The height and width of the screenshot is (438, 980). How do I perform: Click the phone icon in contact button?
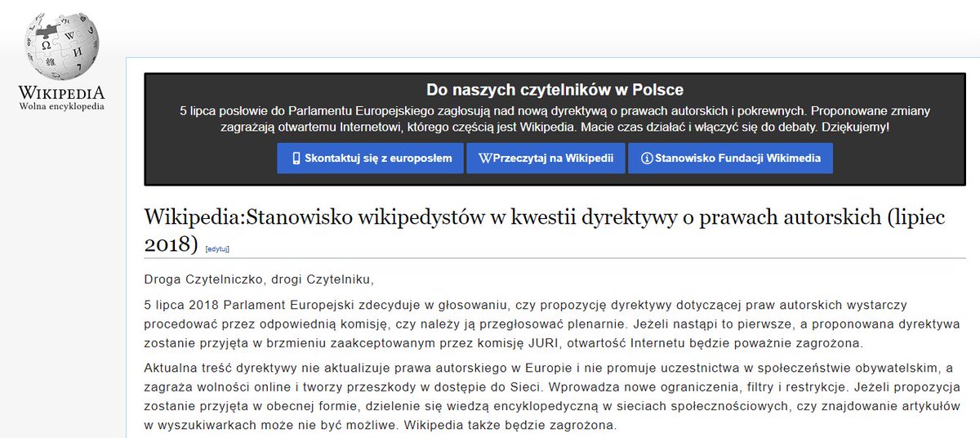pyautogui.click(x=296, y=159)
